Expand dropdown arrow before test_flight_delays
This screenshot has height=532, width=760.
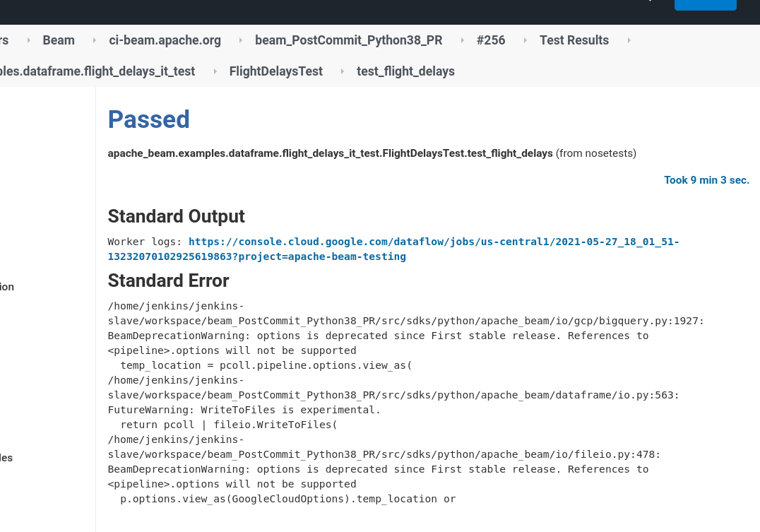pyautogui.click(x=342, y=71)
